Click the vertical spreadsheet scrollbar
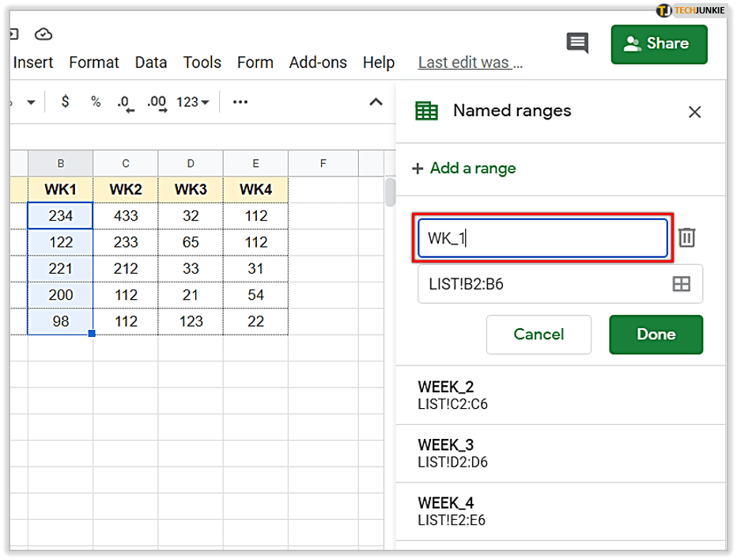 [390, 193]
